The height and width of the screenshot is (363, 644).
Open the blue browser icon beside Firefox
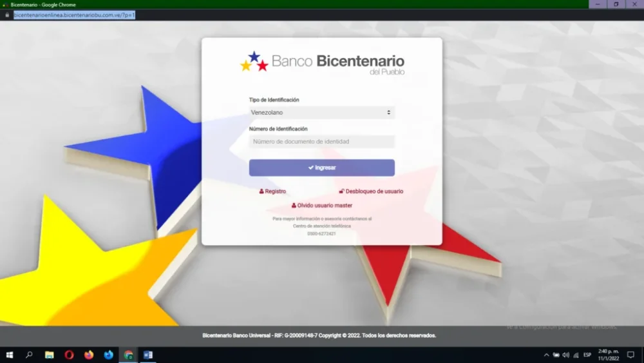tap(108, 355)
